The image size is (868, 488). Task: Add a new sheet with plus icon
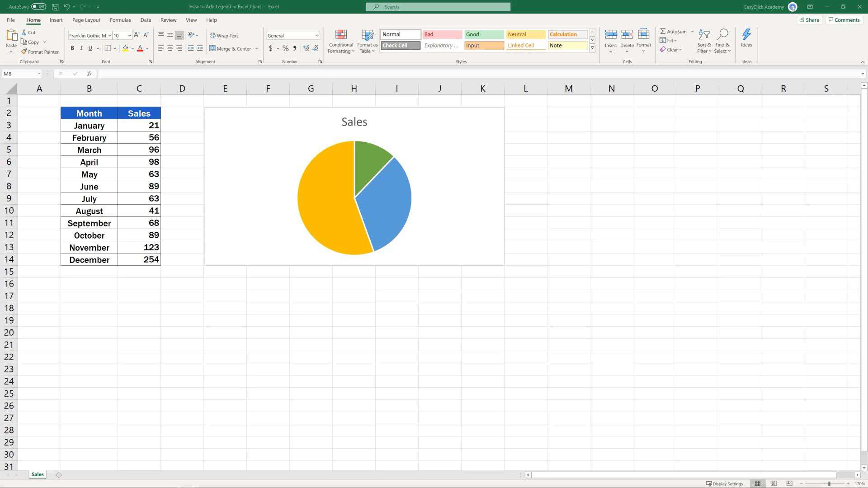coord(59,475)
